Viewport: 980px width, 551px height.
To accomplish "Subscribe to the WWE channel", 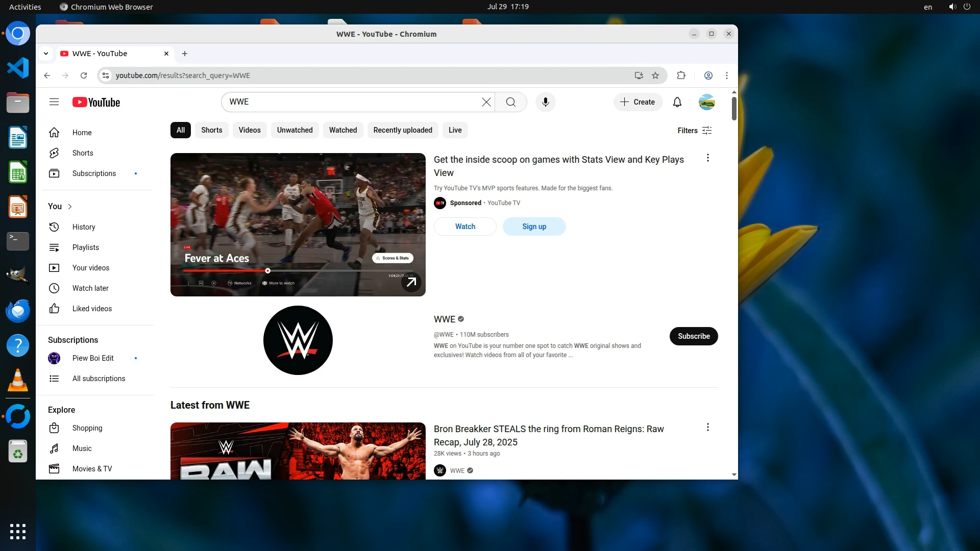I will pyautogui.click(x=693, y=336).
